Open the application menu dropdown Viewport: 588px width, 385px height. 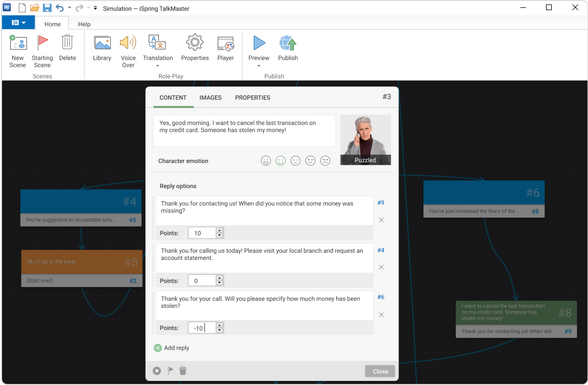coord(18,22)
